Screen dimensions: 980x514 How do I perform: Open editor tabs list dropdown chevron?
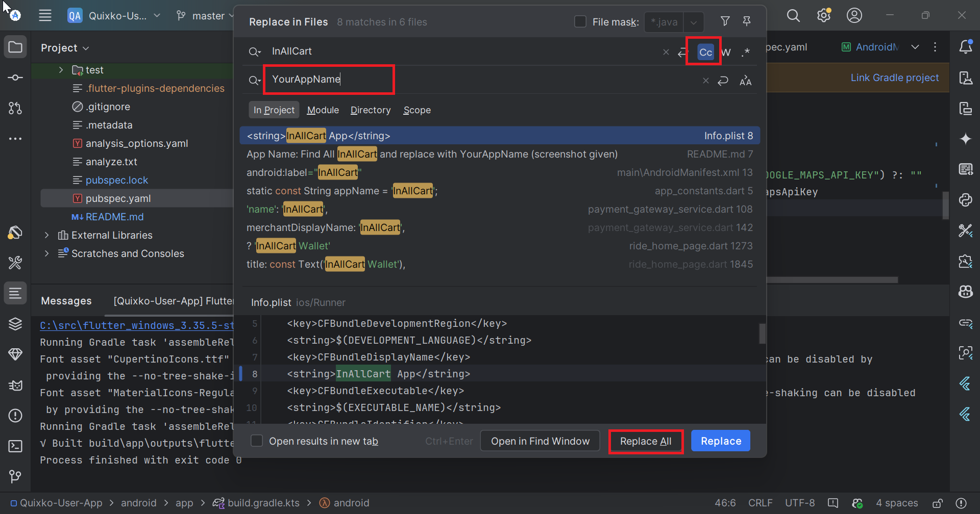coord(915,47)
